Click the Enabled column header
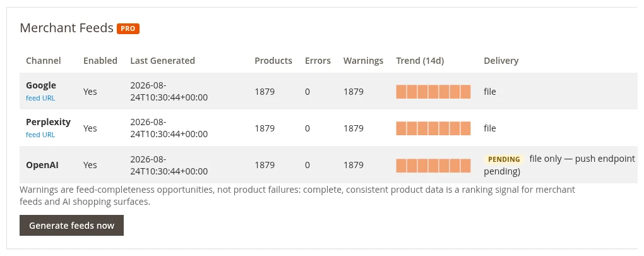 point(100,61)
